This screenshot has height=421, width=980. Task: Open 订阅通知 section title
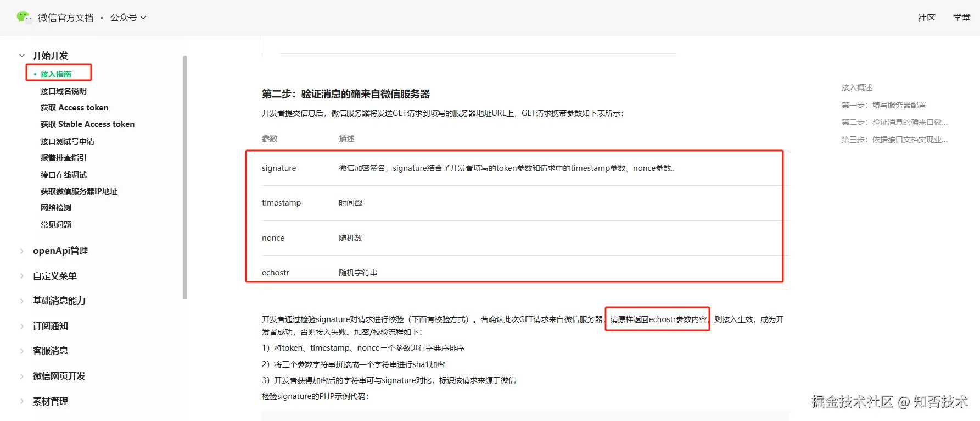pos(51,326)
